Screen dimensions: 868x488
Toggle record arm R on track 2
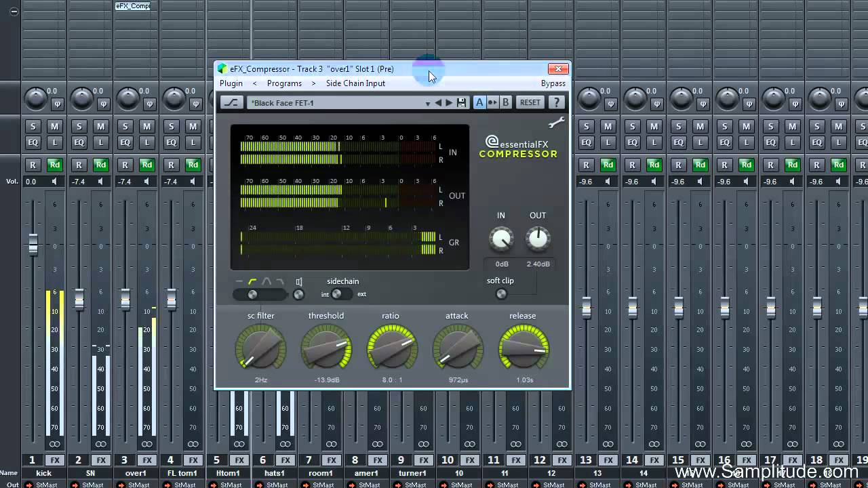point(79,165)
